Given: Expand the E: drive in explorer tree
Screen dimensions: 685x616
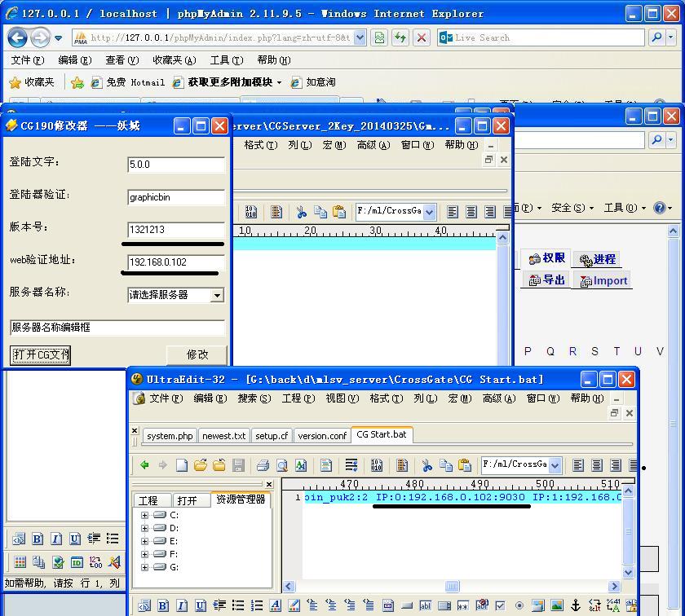Looking at the screenshot, I should (144, 541).
